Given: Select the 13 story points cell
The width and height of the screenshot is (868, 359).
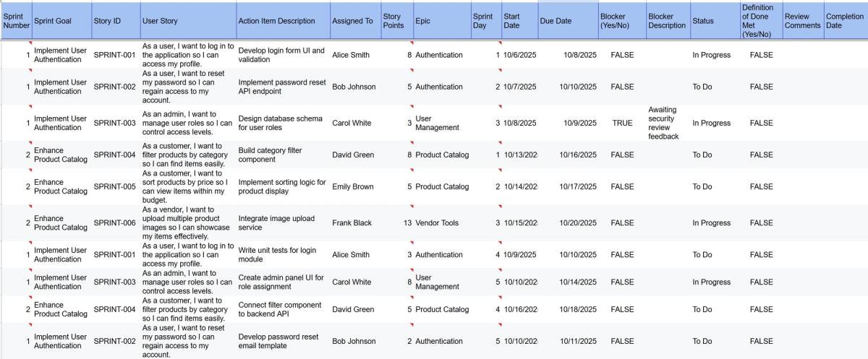Looking at the screenshot, I should click(x=396, y=223).
